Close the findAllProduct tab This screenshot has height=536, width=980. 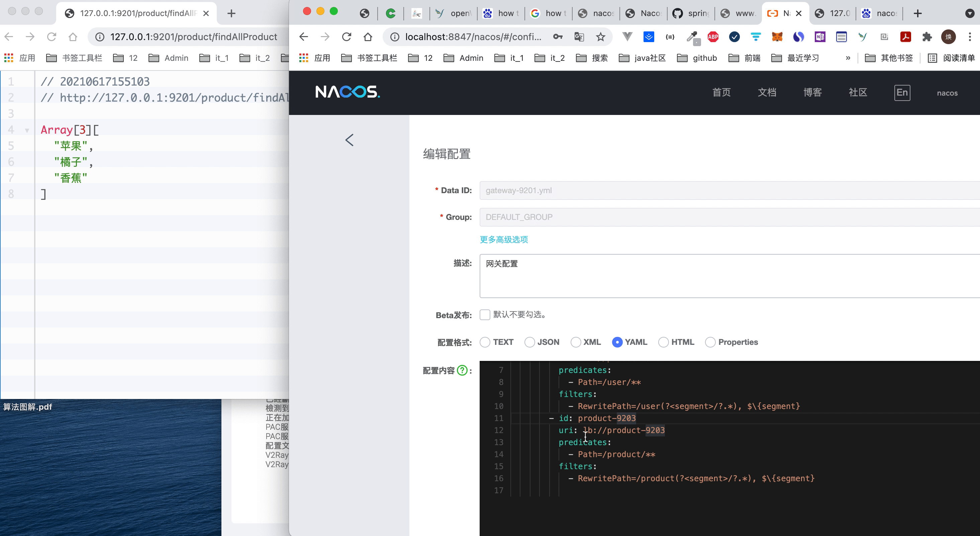tap(206, 14)
